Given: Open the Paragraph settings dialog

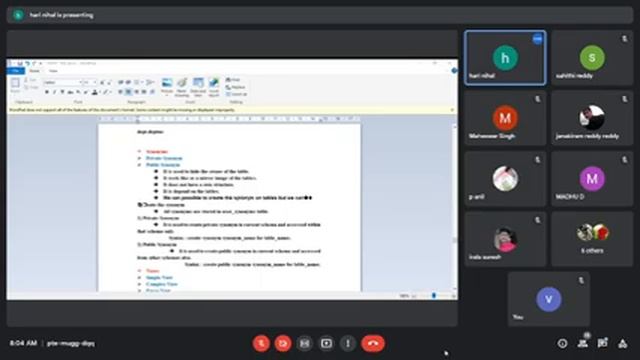Looking at the screenshot, I should (152, 92).
